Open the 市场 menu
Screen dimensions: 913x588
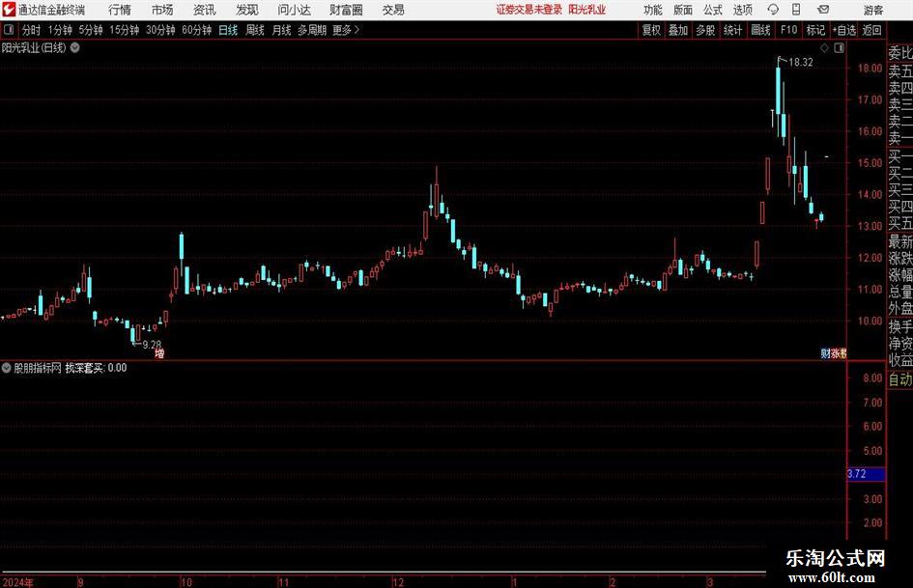[x=162, y=10]
